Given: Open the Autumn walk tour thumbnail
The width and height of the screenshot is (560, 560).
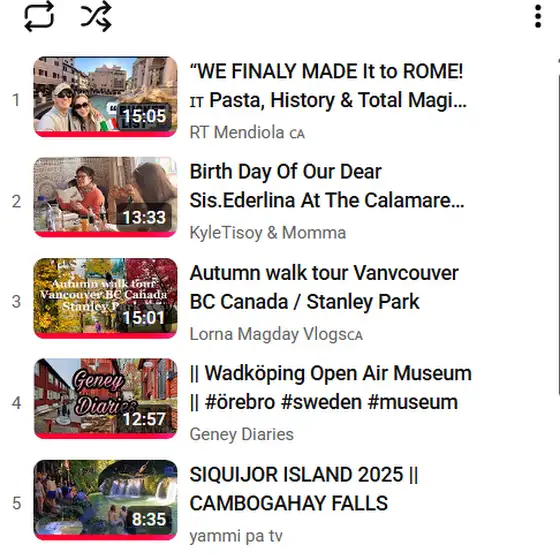Looking at the screenshot, I should [105, 298].
